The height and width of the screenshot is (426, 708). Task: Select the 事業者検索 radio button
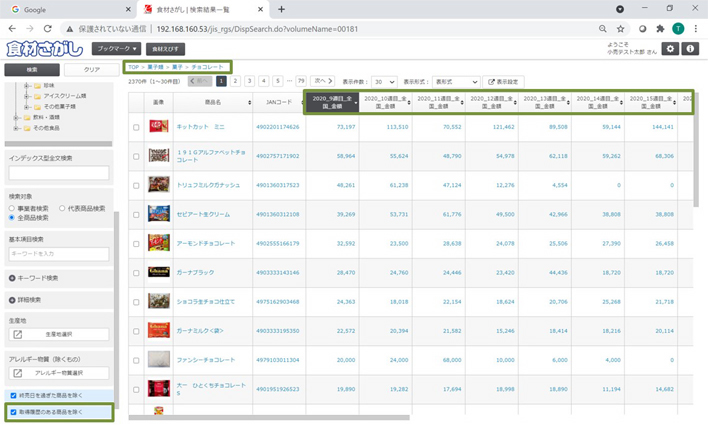(12, 208)
